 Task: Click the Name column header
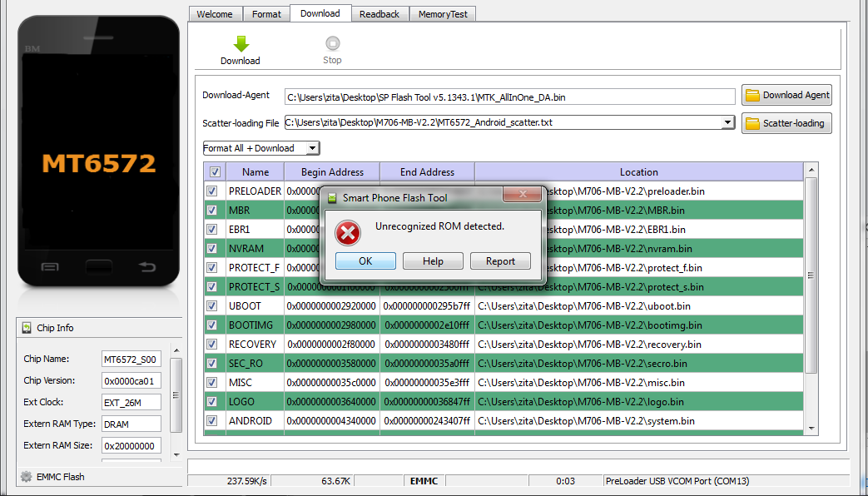[255, 172]
